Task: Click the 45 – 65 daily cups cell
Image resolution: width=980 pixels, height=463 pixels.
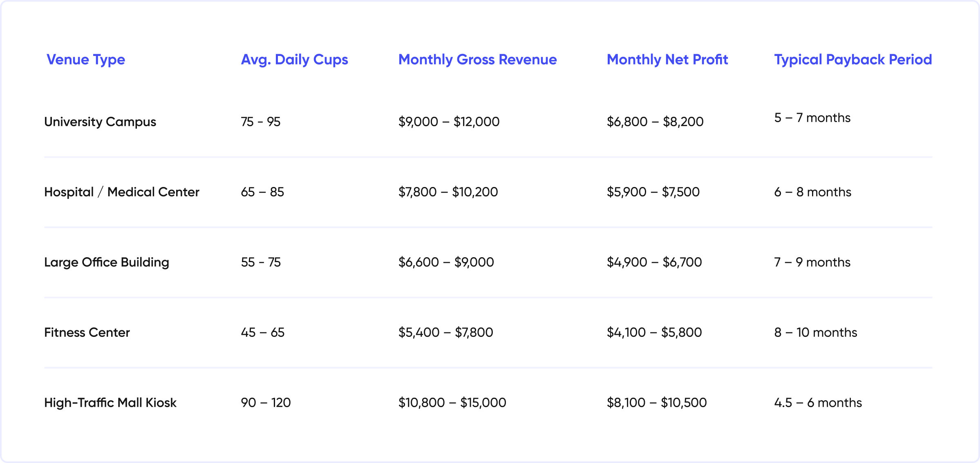Action: coord(263,332)
